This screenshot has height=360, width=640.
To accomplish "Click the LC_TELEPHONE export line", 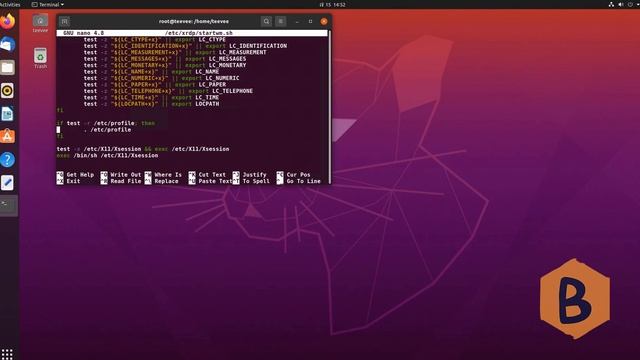I will tap(168, 91).
